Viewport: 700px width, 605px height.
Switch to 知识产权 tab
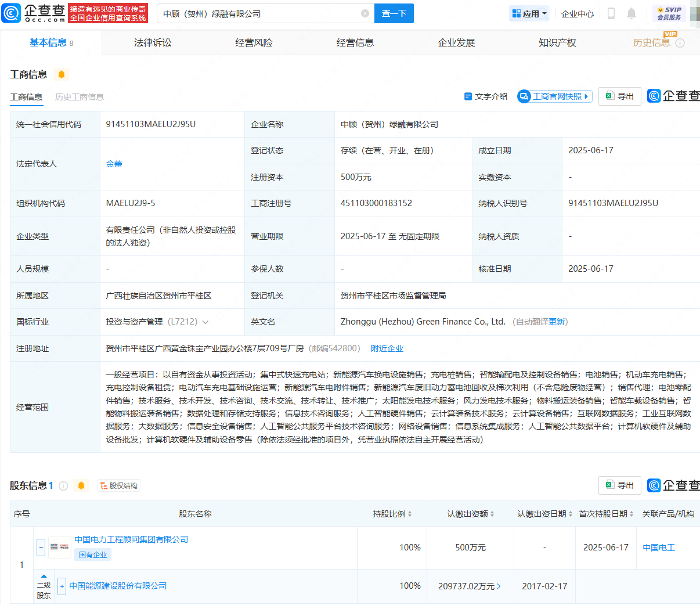pos(557,42)
